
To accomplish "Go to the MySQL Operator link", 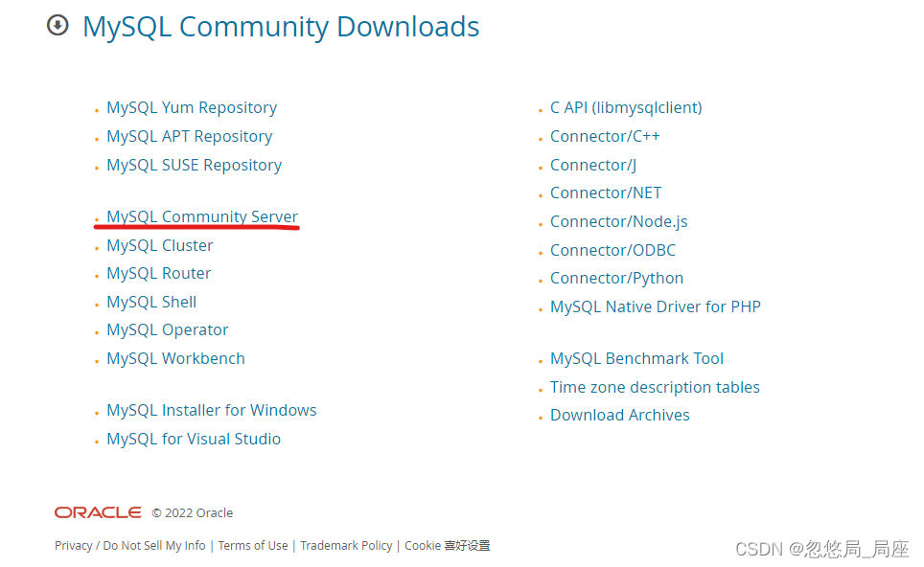I will click(168, 329).
